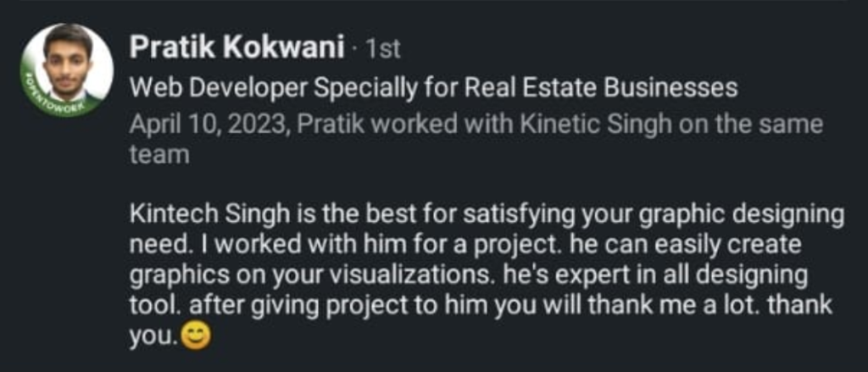This screenshot has width=868, height=372.
Task: Click the word "you." before the emoji
Action: (153, 338)
